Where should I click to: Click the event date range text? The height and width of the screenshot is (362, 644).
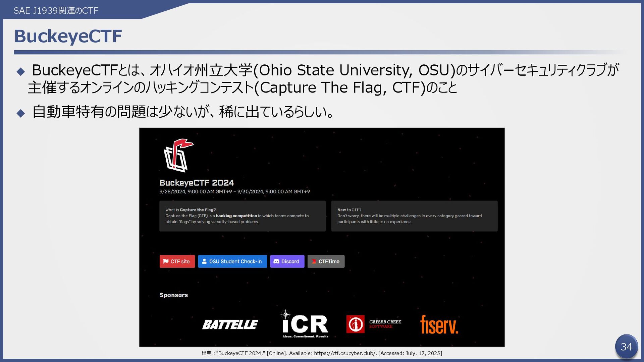tap(235, 192)
